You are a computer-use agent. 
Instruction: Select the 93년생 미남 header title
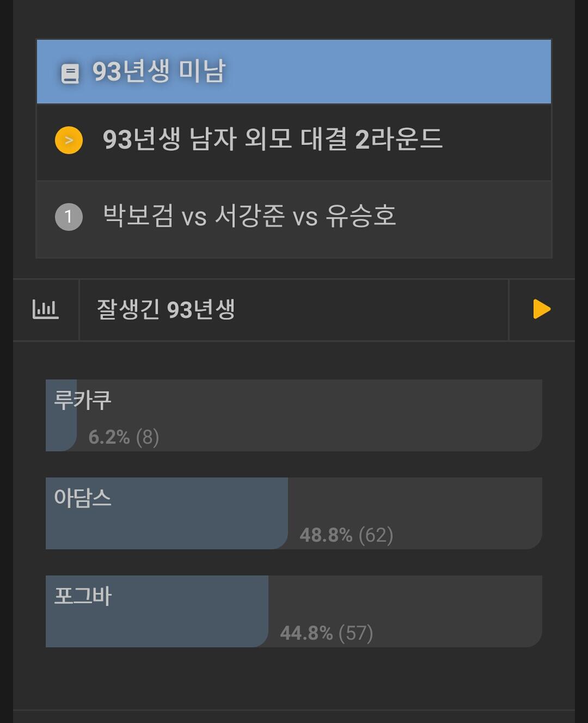point(158,71)
